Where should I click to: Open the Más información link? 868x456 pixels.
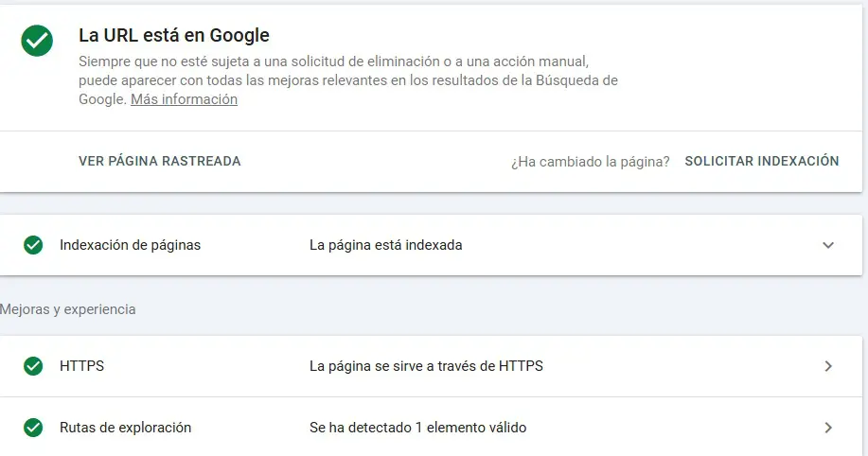[x=184, y=99]
